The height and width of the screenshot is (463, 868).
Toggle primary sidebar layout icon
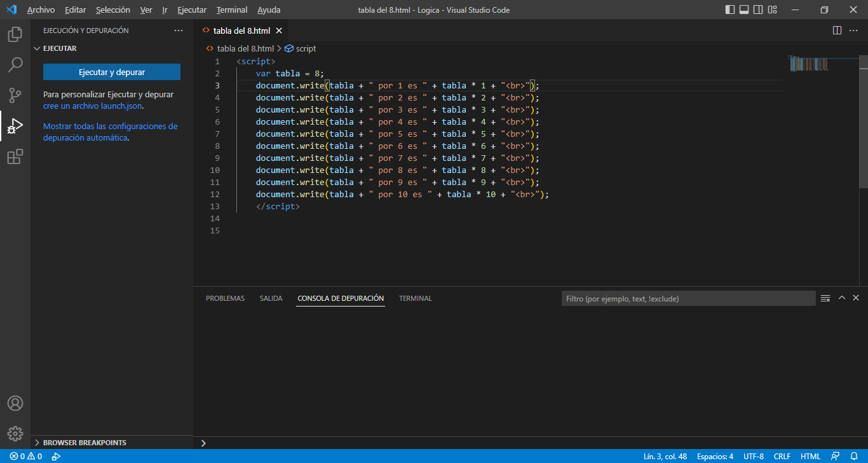pos(730,10)
